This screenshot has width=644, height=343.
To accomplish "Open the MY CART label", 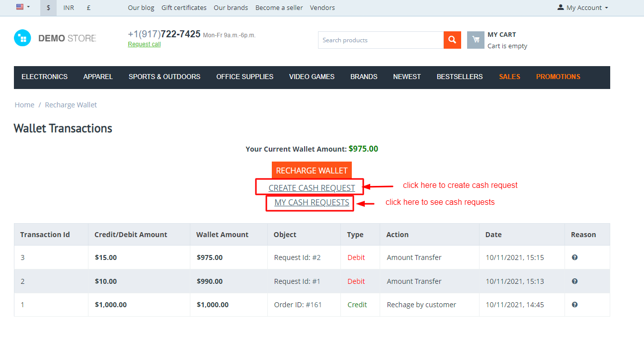I will [502, 34].
